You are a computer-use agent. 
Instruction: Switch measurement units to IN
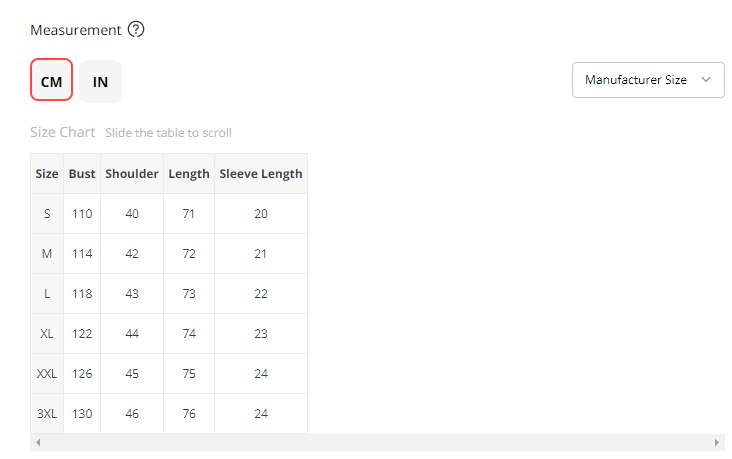pos(100,82)
